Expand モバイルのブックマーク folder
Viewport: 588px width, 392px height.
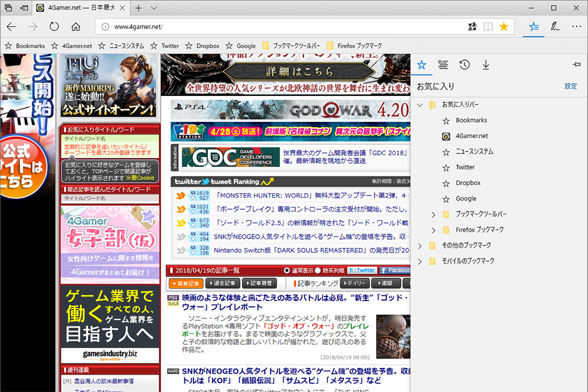[420, 262]
